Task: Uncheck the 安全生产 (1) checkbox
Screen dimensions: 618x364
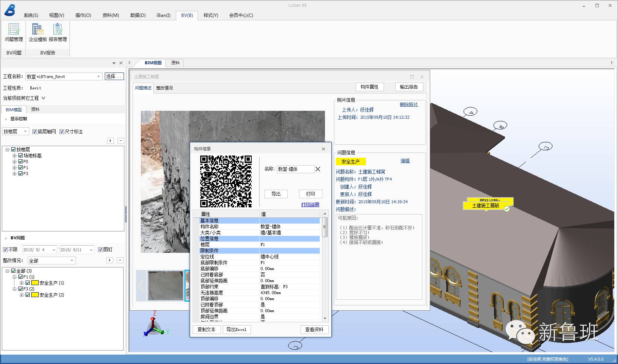Action: (x=28, y=283)
